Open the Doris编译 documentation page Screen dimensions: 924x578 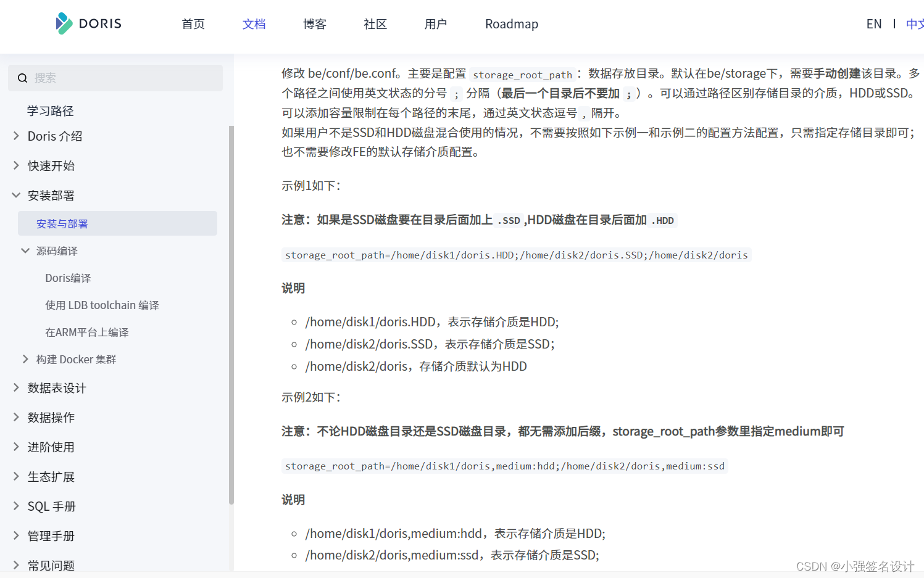(68, 278)
